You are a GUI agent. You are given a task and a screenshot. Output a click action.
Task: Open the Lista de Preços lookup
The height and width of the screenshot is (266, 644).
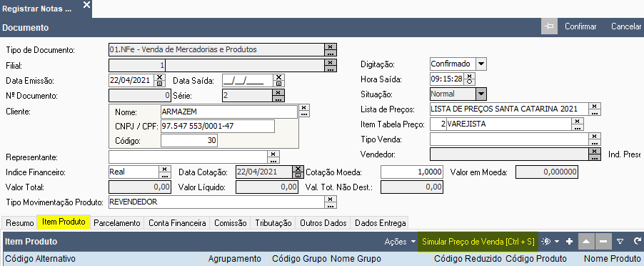(595, 113)
